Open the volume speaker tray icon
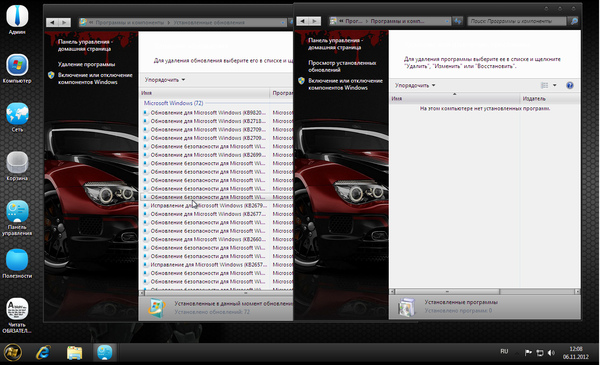 [551, 352]
